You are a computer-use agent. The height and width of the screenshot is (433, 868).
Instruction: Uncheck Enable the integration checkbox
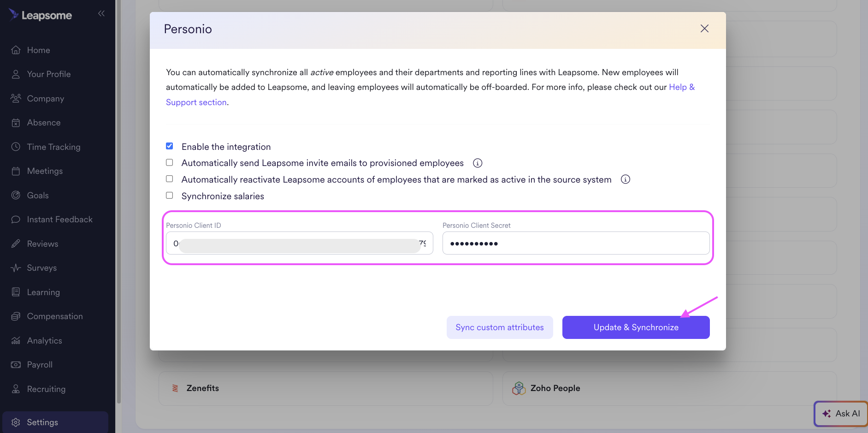(170, 146)
